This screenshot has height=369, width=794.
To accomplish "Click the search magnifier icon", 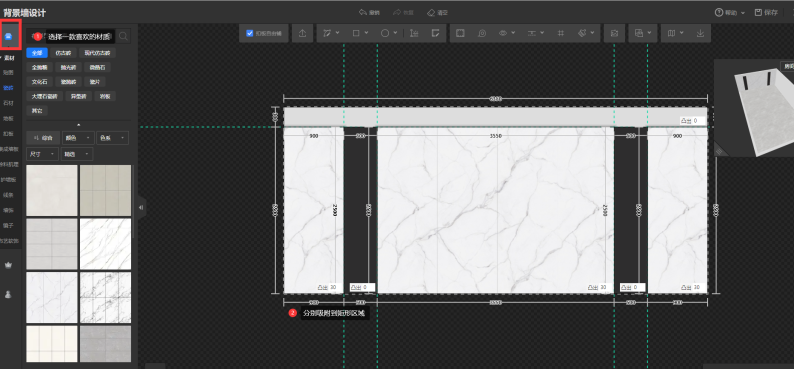I will point(123,36).
